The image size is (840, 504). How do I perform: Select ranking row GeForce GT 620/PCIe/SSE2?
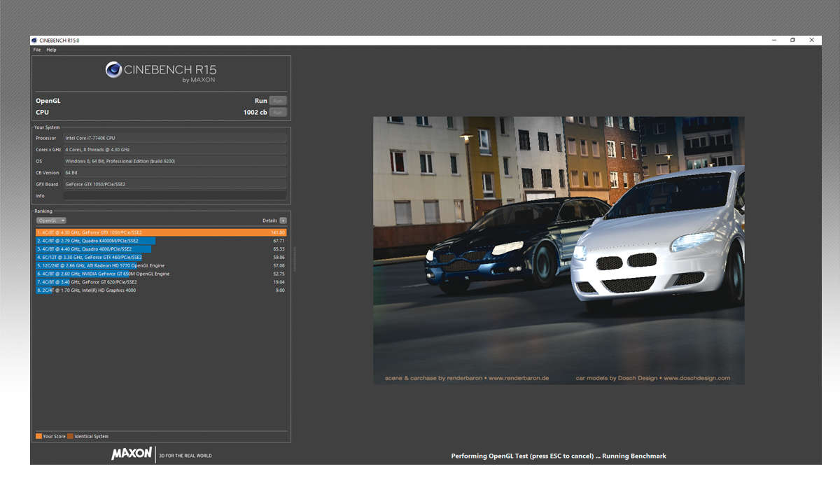[x=161, y=282]
